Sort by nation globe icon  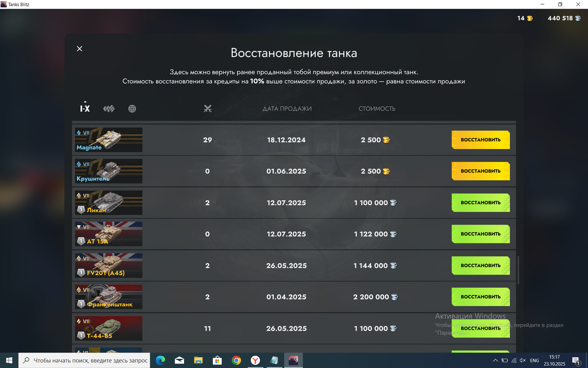tap(132, 109)
